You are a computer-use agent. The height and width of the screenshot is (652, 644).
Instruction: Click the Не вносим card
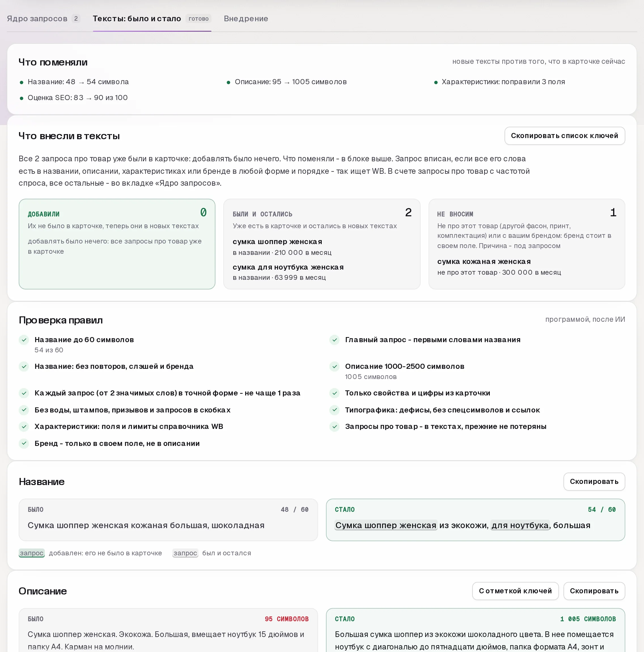coord(527,244)
